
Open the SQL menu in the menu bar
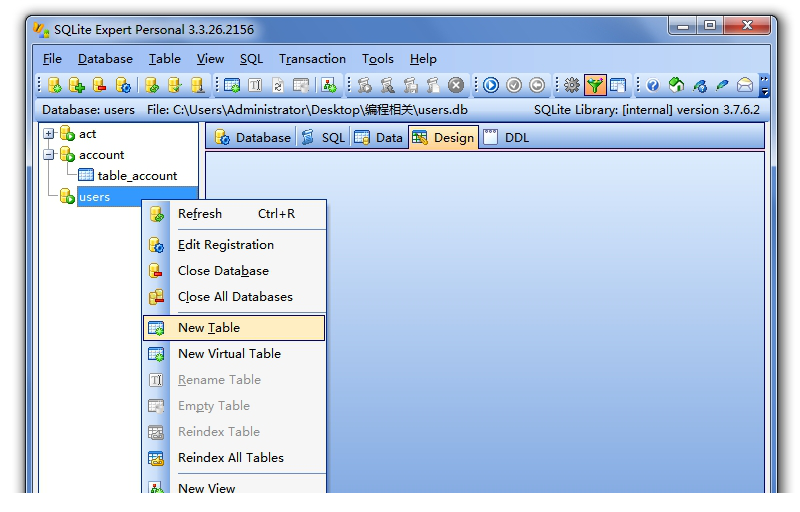pyautogui.click(x=251, y=59)
